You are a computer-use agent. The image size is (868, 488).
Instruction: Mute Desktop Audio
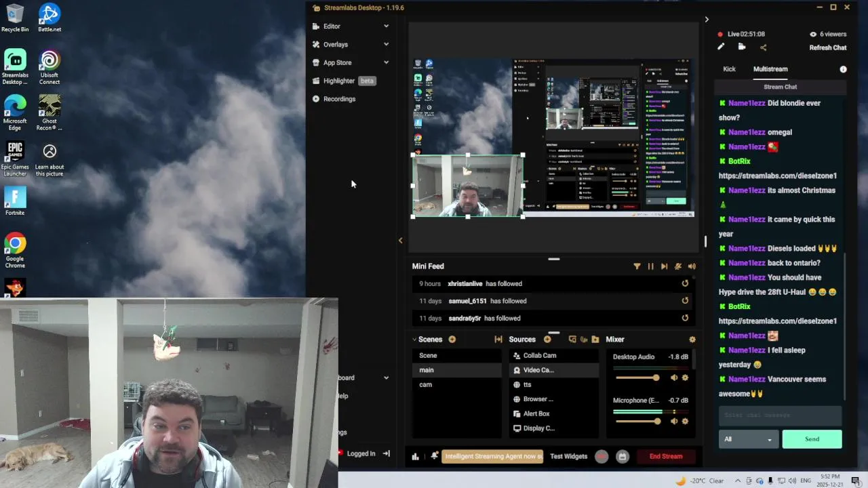pyautogui.click(x=674, y=378)
